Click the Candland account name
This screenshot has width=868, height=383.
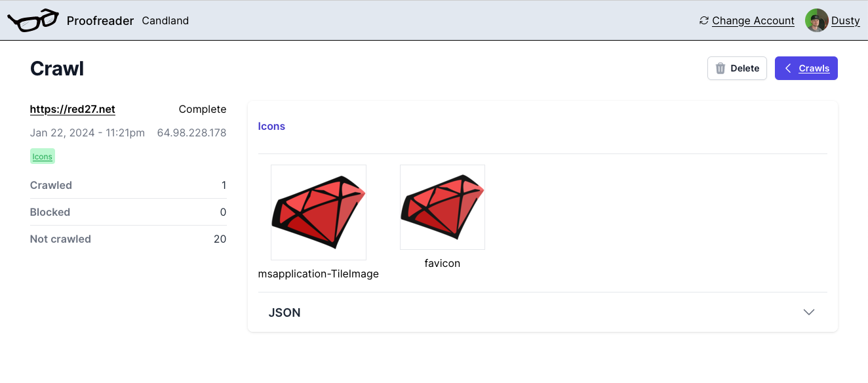pyautogui.click(x=165, y=21)
